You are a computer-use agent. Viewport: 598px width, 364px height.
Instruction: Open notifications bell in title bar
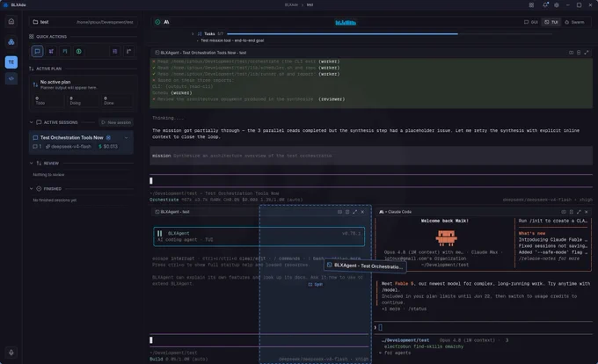pyautogui.click(x=545, y=5)
